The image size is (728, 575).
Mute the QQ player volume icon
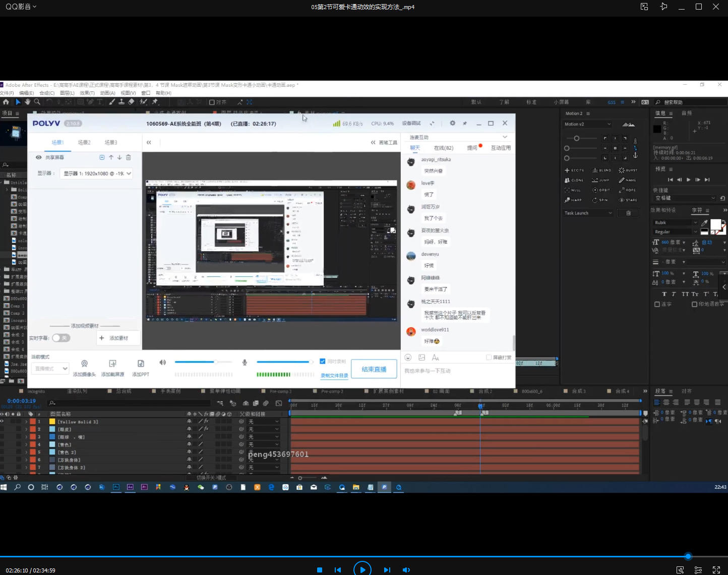[x=406, y=570]
